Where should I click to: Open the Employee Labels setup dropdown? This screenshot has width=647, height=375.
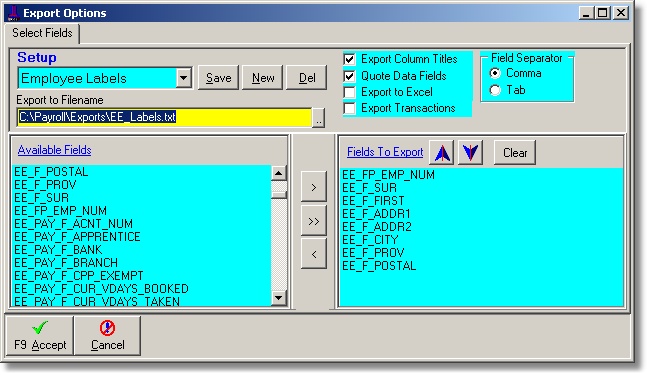[x=184, y=78]
